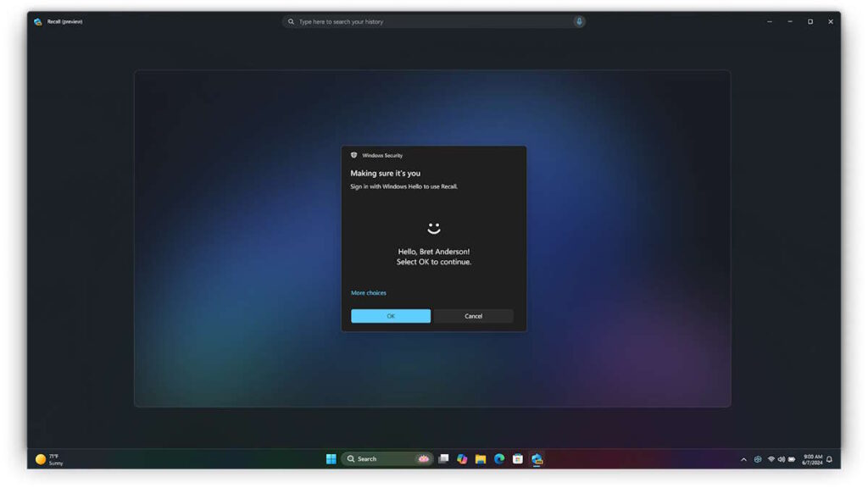The height and width of the screenshot is (488, 868).
Task: Click OK in the Windows Security dialog
Action: pos(390,316)
